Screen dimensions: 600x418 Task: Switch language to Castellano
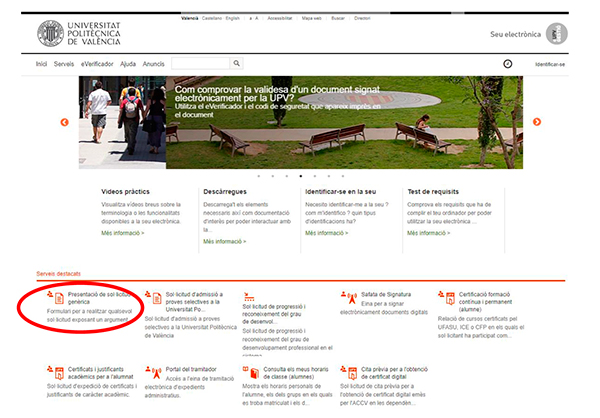tap(211, 19)
